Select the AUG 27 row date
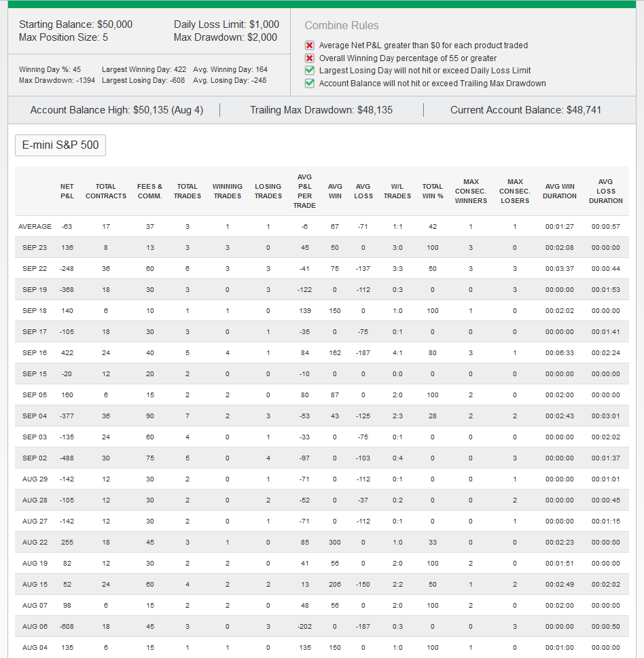The width and height of the screenshot is (644, 658). pos(35,522)
